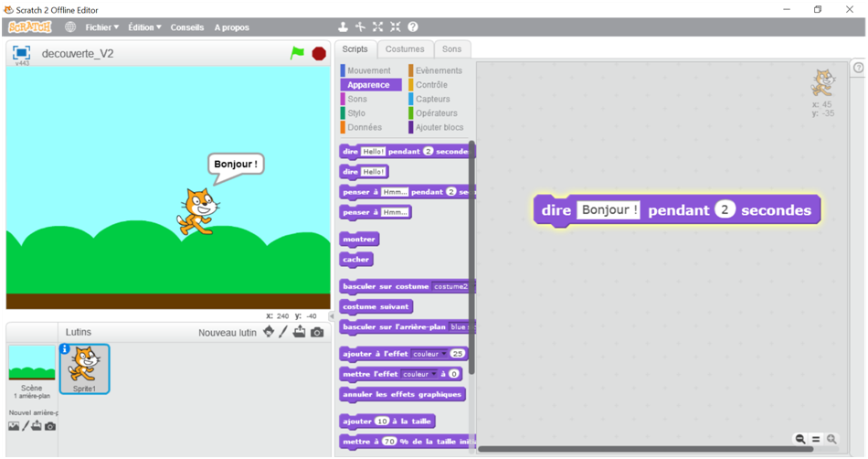Click the Conseils menu item
This screenshot has height=459, width=868.
[187, 27]
